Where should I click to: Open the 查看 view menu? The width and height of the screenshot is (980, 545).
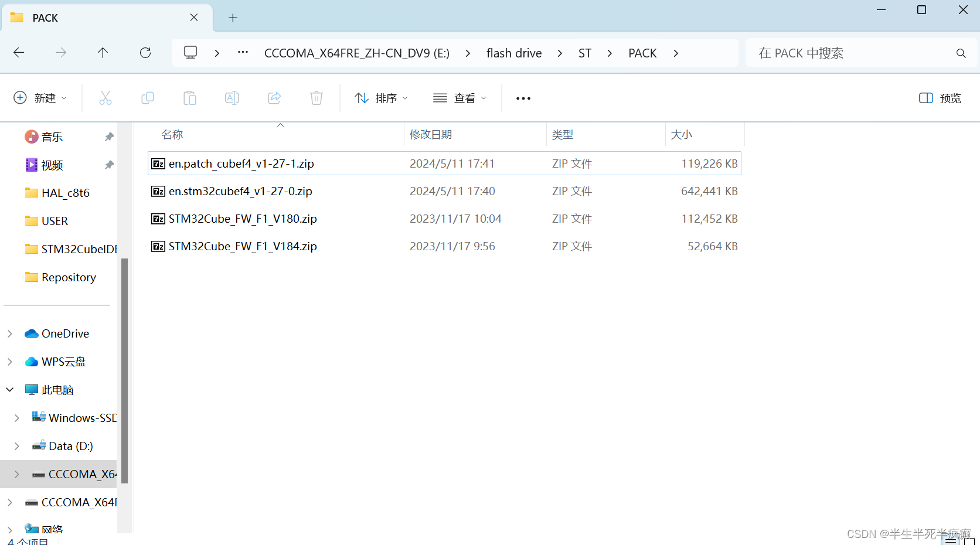460,98
